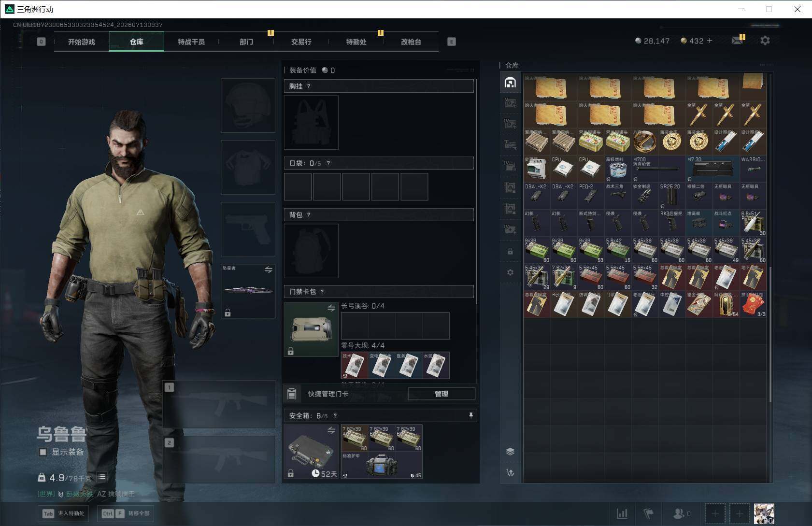Click the stack/organize layers icon in warehouse sidebar

(x=510, y=451)
